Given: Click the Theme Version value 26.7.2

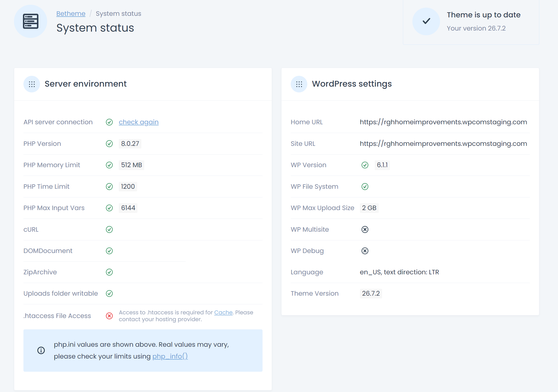Looking at the screenshot, I should (371, 294).
